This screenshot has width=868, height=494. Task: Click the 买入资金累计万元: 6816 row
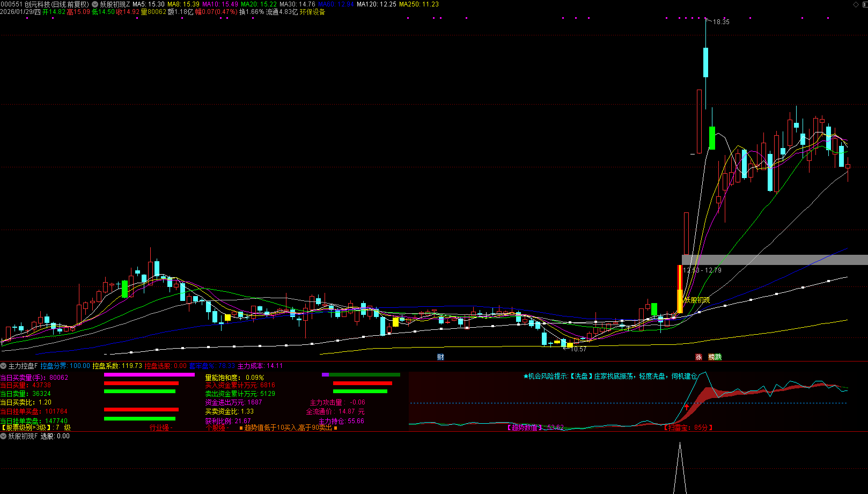pos(240,385)
